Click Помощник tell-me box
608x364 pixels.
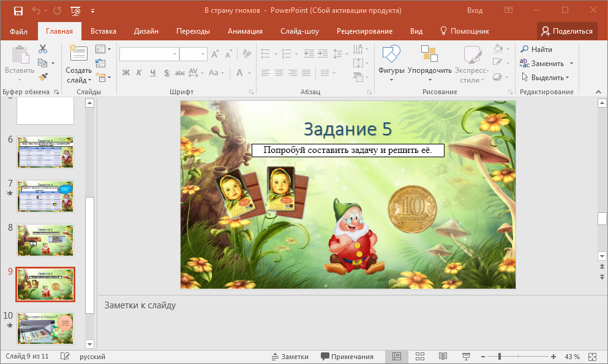(465, 31)
